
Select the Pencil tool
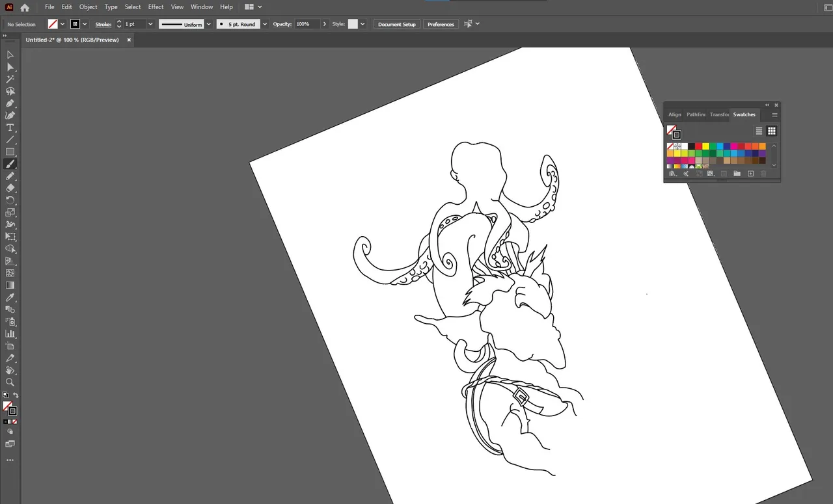(x=10, y=176)
